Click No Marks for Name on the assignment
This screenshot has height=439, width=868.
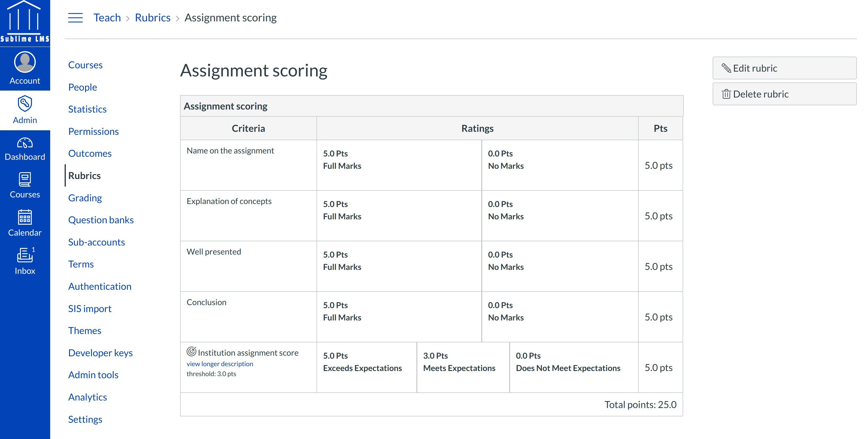click(506, 166)
